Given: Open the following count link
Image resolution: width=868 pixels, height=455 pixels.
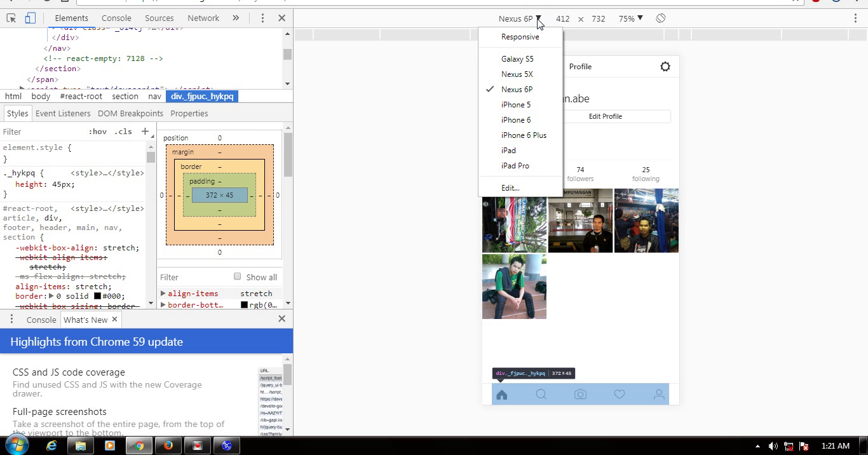Looking at the screenshot, I should tap(646, 174).
